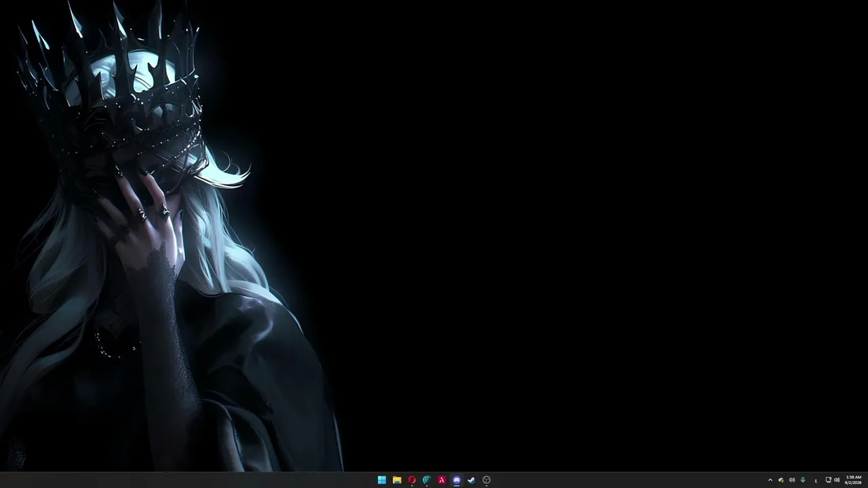868x488 pixels.
Task: Open File Explorer from the taskbar
Action: click(x=397, y=480)
